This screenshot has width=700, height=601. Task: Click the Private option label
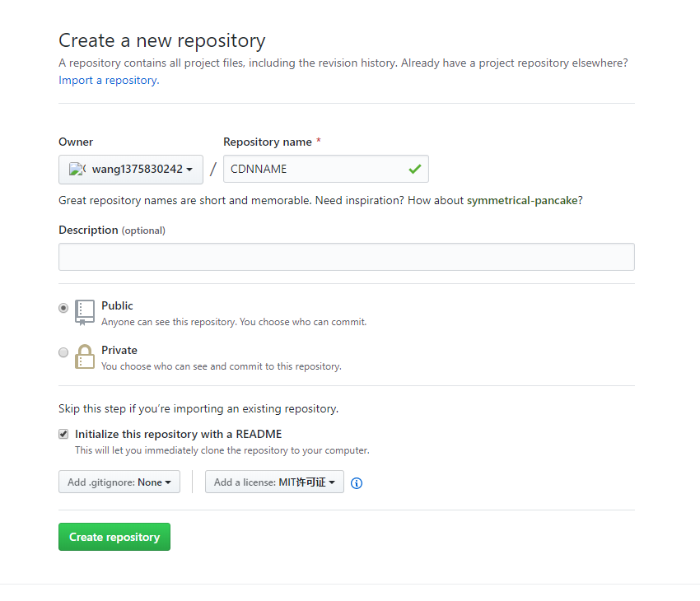[x=119, y=350]
